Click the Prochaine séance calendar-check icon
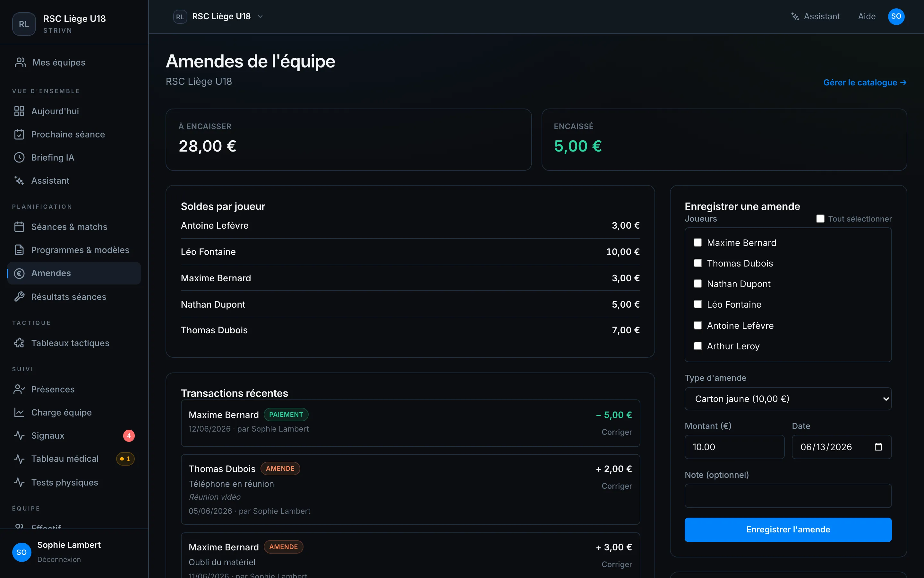This screenshot has width=924, height=578. coord(19,135)
